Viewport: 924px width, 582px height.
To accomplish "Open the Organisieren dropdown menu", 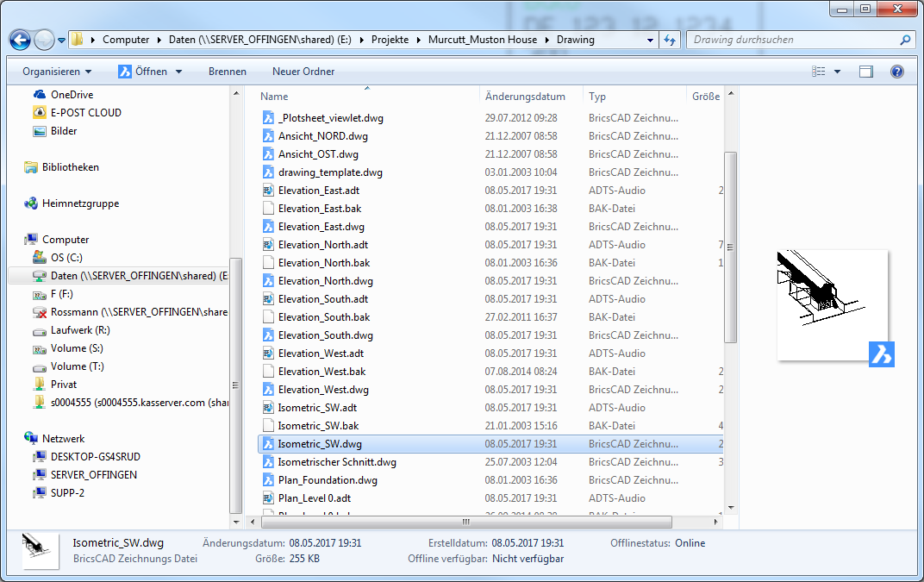I will click(x=57, y=72).
